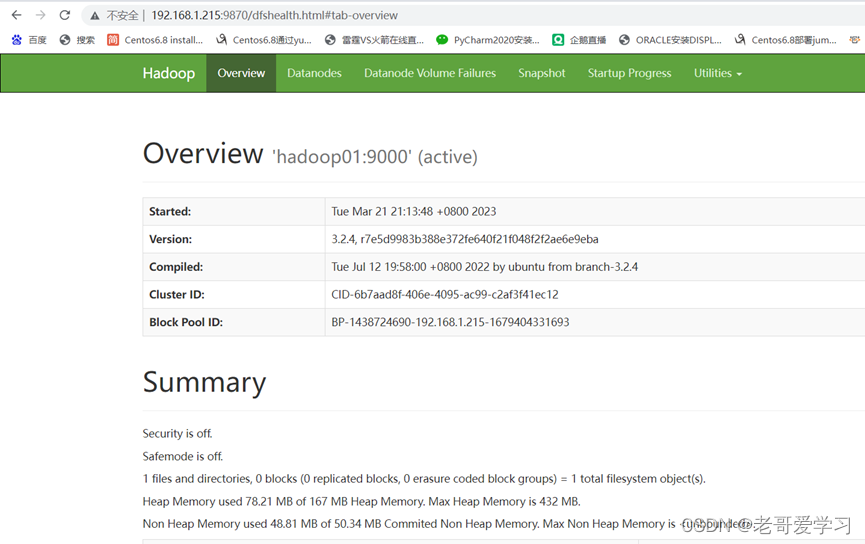This screenshot has width=865, height=544.
Task: Click the files and directories summary line
Action: click(x=424, y=479)
